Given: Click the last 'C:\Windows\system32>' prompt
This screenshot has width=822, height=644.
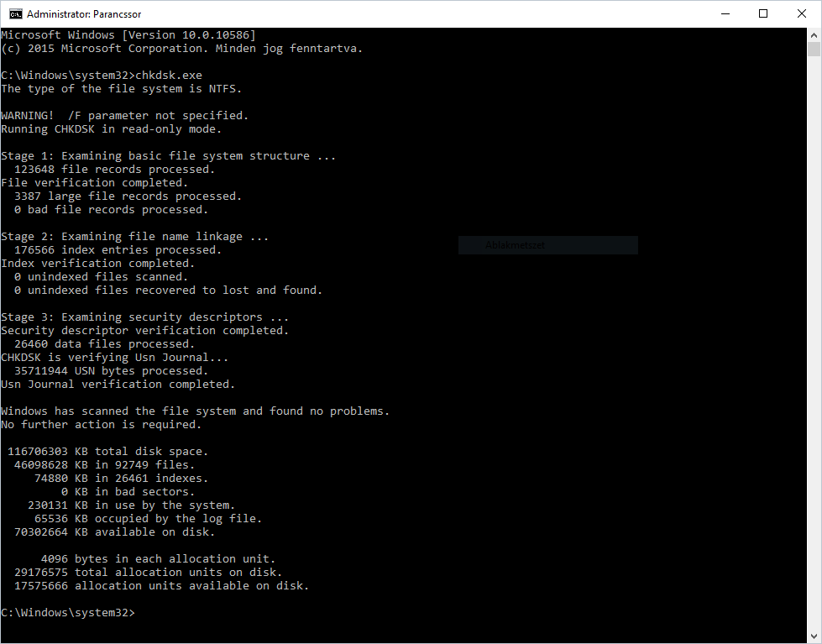Looking at the screenshot, I should click(x=68, y=613).
